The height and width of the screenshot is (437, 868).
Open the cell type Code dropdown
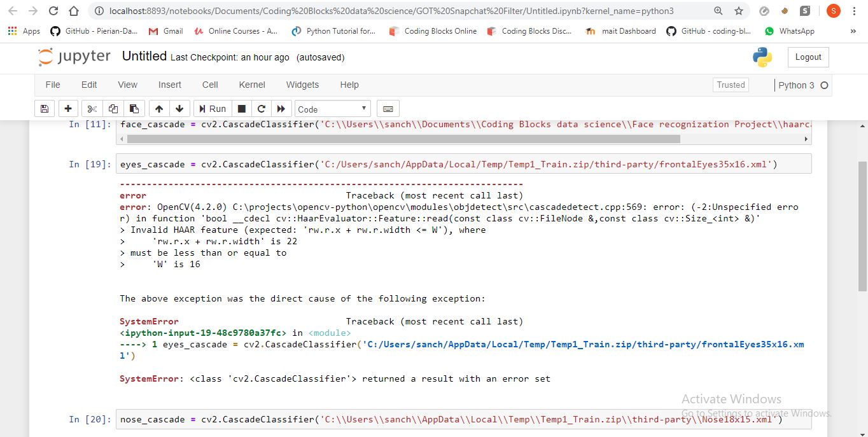[x=332, y=109]
